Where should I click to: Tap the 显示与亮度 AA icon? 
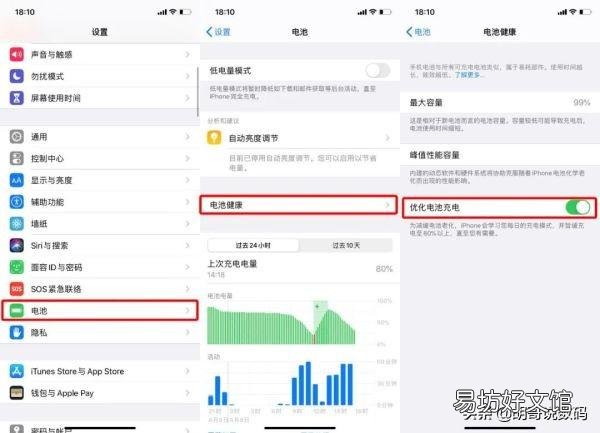(x=16, y=180)
